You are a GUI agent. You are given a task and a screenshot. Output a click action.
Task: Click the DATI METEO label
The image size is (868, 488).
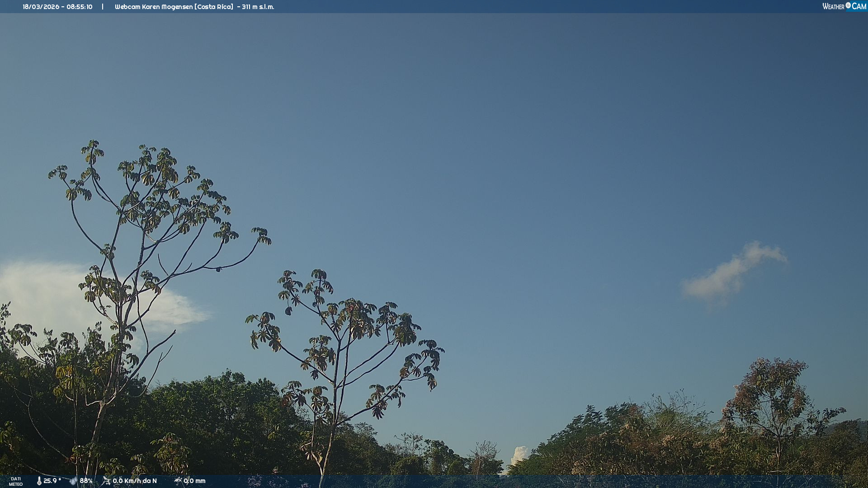point(16,481)
